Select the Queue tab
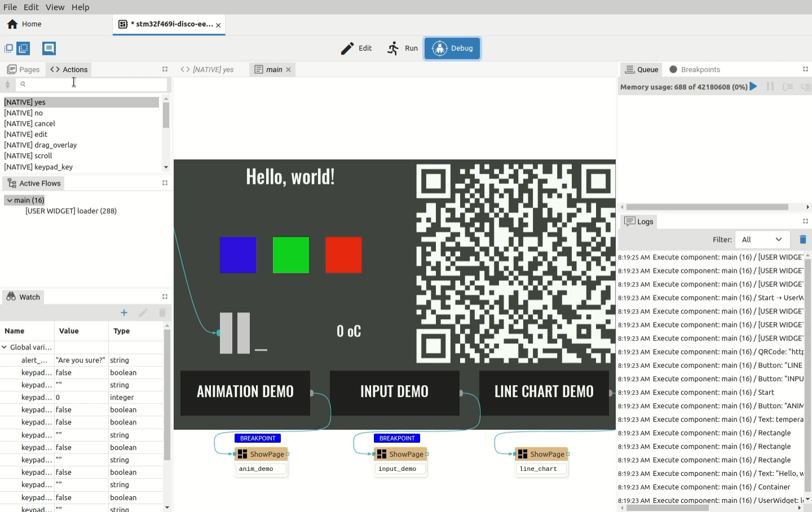Screen dimensions: 812x512 pyautogui.click(x=642, y=69)
